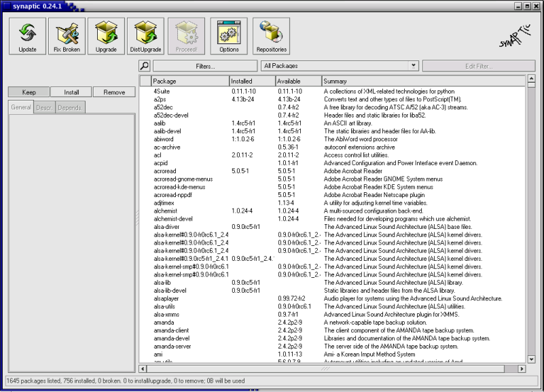The width and height of the screenshot is (544, 392).
Task: Sort by the Installed column header
Action: (x=252, y=81)
